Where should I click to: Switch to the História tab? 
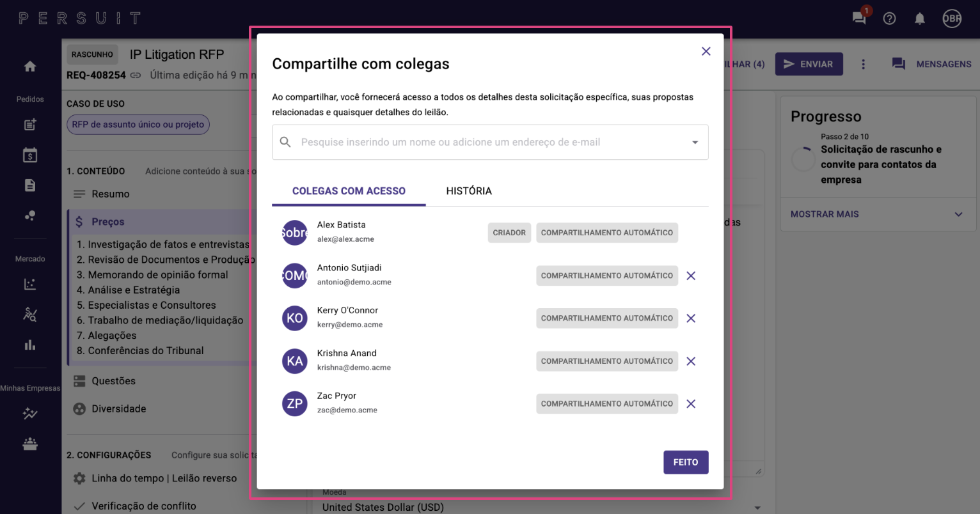click(469, 191)
